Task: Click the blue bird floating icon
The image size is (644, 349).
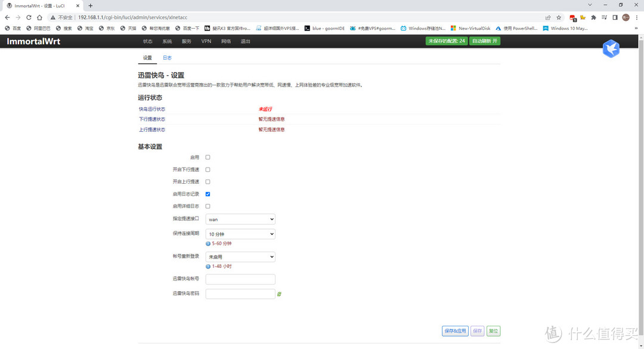Action: pos(611,49)
